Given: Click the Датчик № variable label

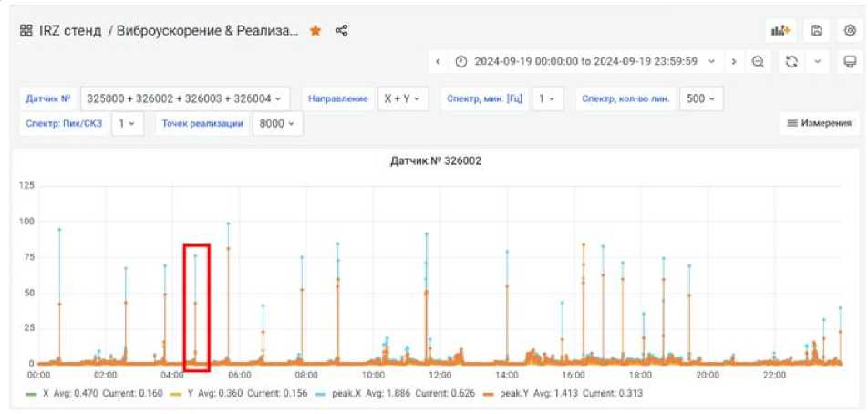Looking at the screenshot, I should click(x=47, y=98).
